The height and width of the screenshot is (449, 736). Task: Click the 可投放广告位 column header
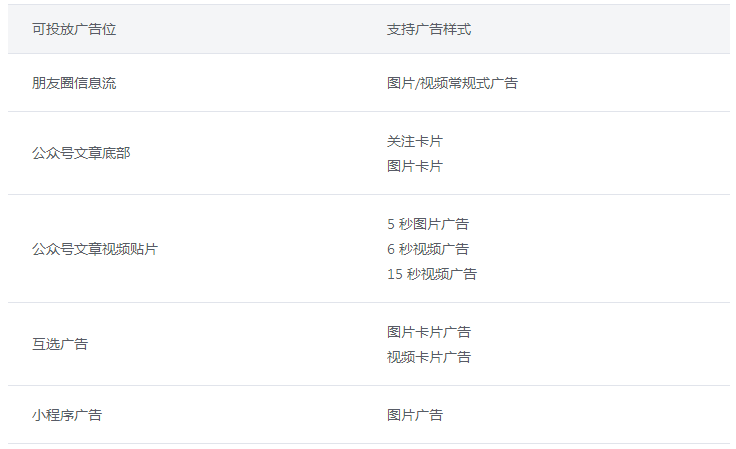[x=74, y=30]
